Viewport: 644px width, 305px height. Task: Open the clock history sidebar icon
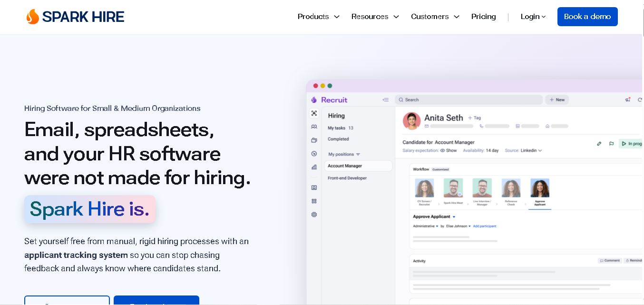coord(314,153)
